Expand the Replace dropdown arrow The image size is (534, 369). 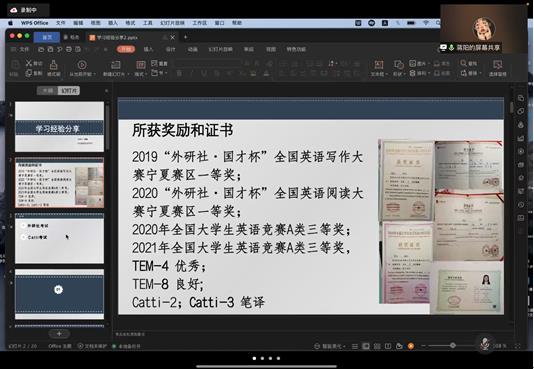click(x=481, y=73)
